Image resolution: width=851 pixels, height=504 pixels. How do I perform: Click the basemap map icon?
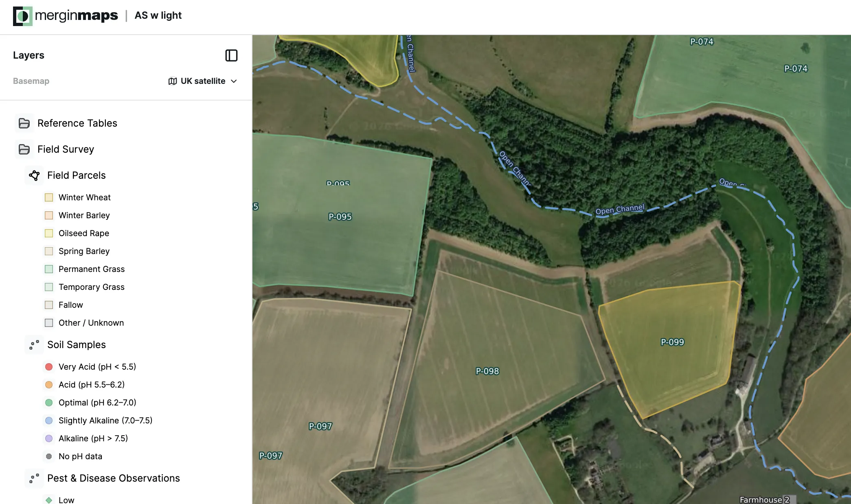coord(173,81)
